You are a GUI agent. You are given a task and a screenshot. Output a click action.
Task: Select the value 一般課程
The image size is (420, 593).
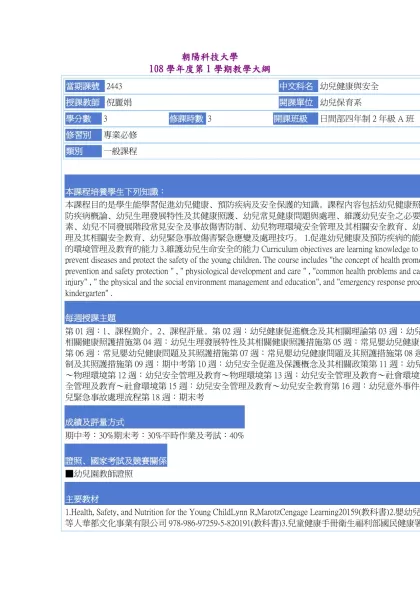120,151
